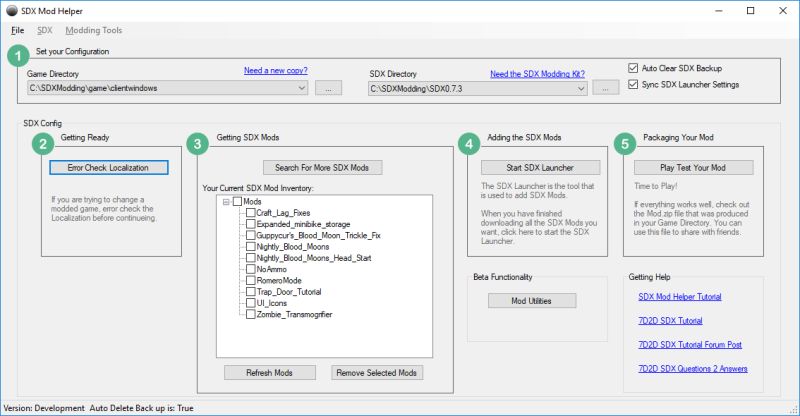Maximize the SDX Mod Helper window
Screen dimensions: 800x416
coord(751,11)
